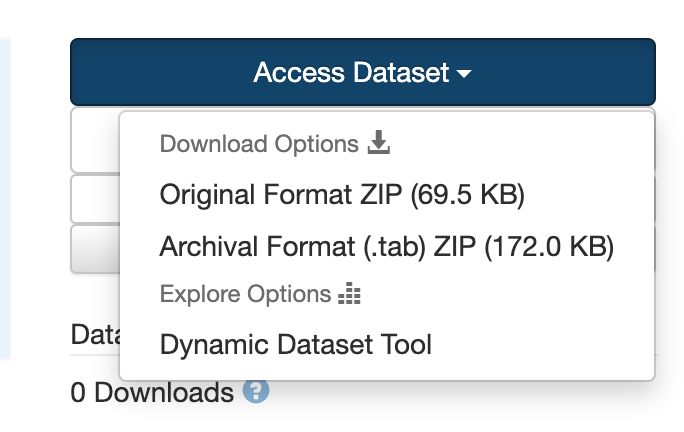Click the Downloads help question-mark icon
Image resolution: width=684 pixels, height=432 pixels.
coord(256,391)
